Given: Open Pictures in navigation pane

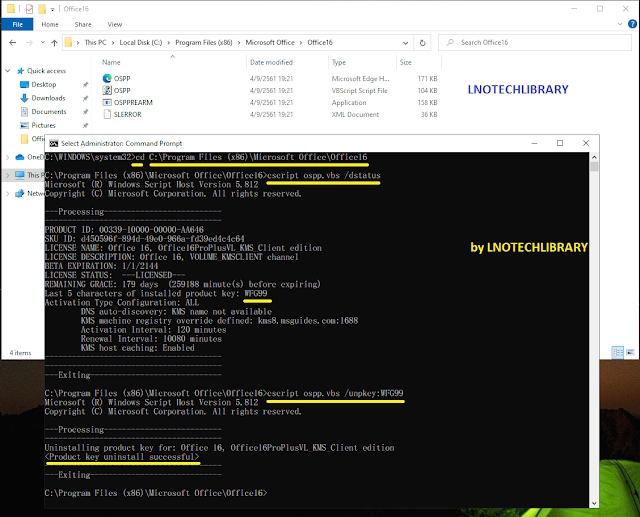Looking at the screenshot, I should pyautogui.click(x=43, y=125).
